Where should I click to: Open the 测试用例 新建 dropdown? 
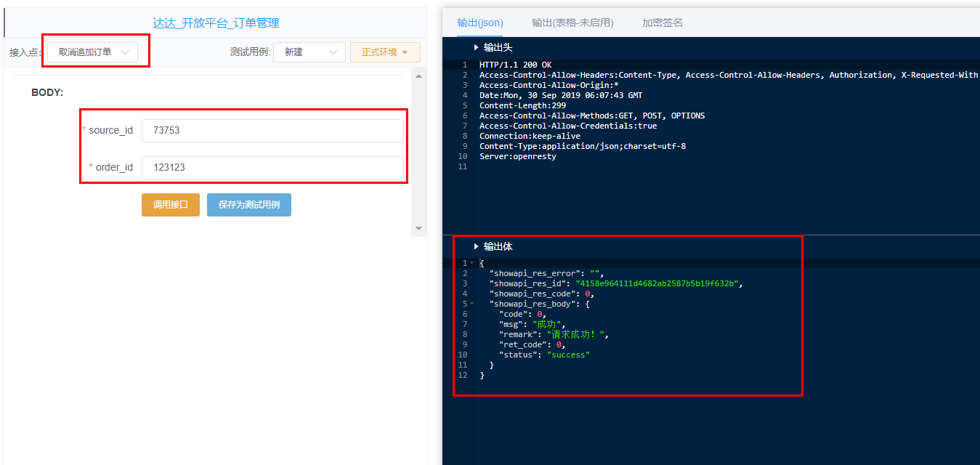(309, 52)
